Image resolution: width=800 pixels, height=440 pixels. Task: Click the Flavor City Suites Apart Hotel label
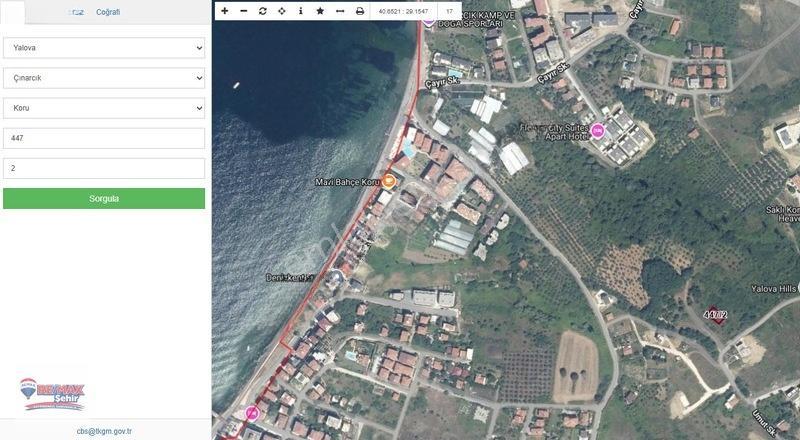tap(555, 132)
